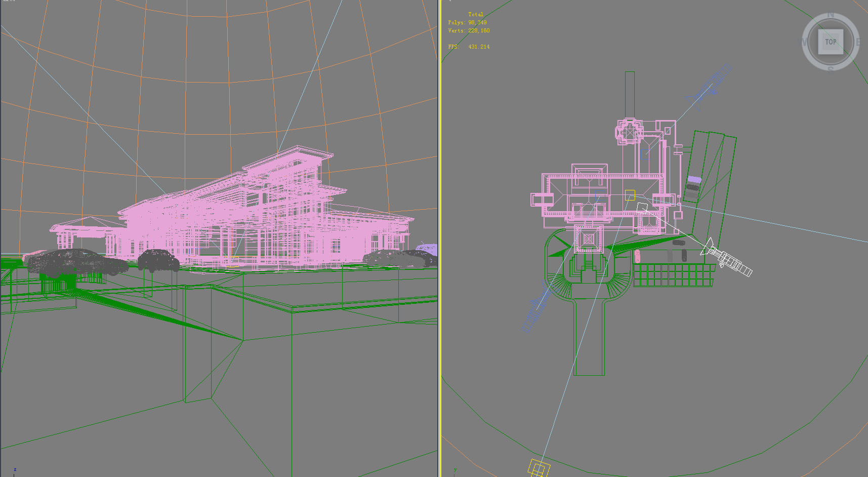Click the Total statistics header
868x477 pixels.
[476, 14]
